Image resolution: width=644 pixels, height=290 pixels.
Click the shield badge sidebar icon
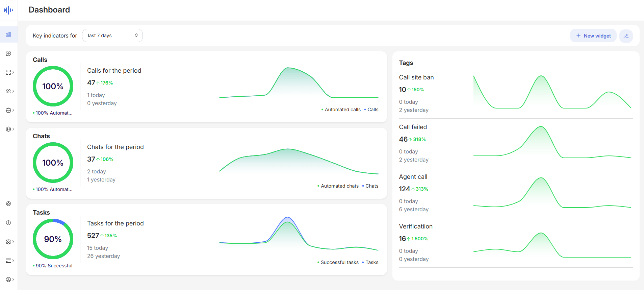click(8, 203)
